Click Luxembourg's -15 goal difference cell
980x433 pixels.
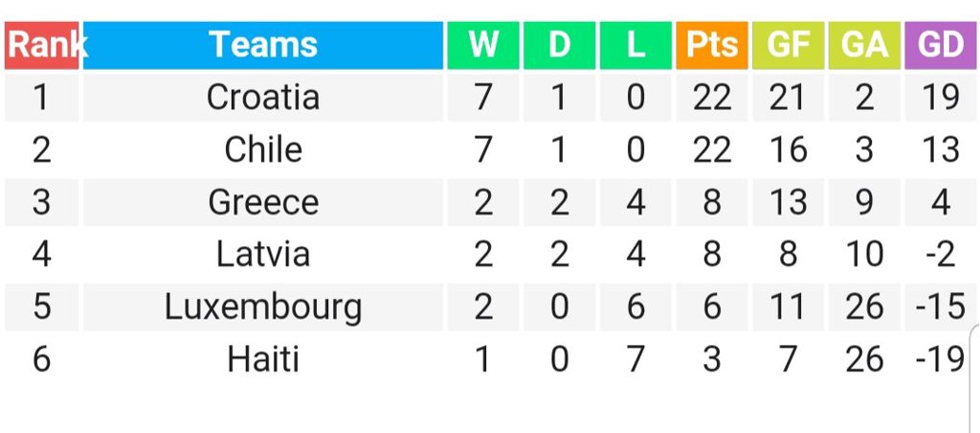coord(941,308)
